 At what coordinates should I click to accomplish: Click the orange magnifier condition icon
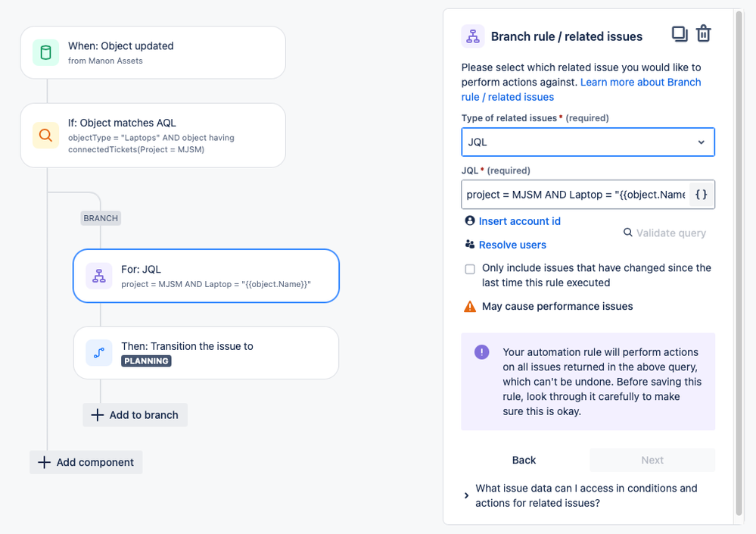(x=46, y=135)
